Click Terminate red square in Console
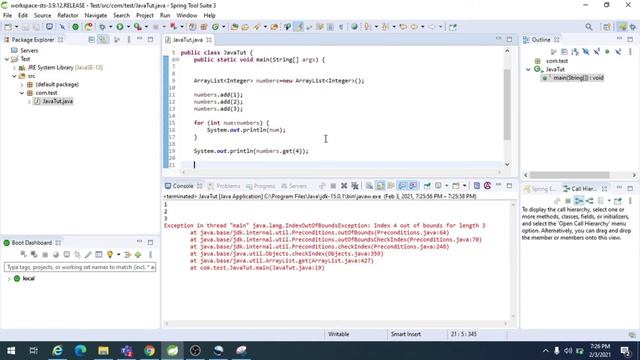 tap(333, 186)
